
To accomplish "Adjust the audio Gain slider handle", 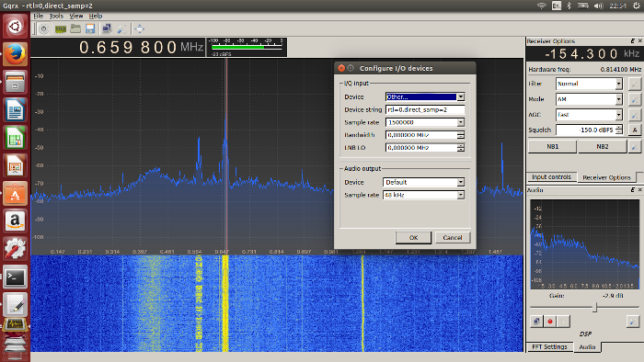I will [x=594, y=307].
